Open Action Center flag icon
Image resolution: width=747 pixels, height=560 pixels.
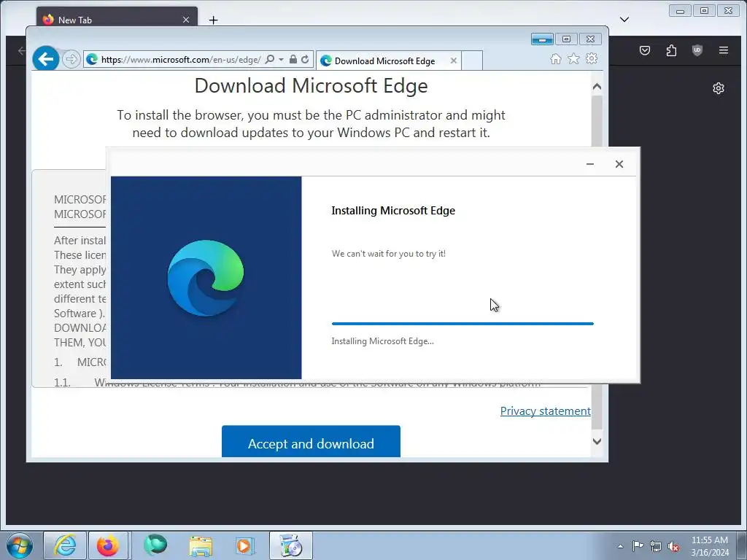[638, 546]
